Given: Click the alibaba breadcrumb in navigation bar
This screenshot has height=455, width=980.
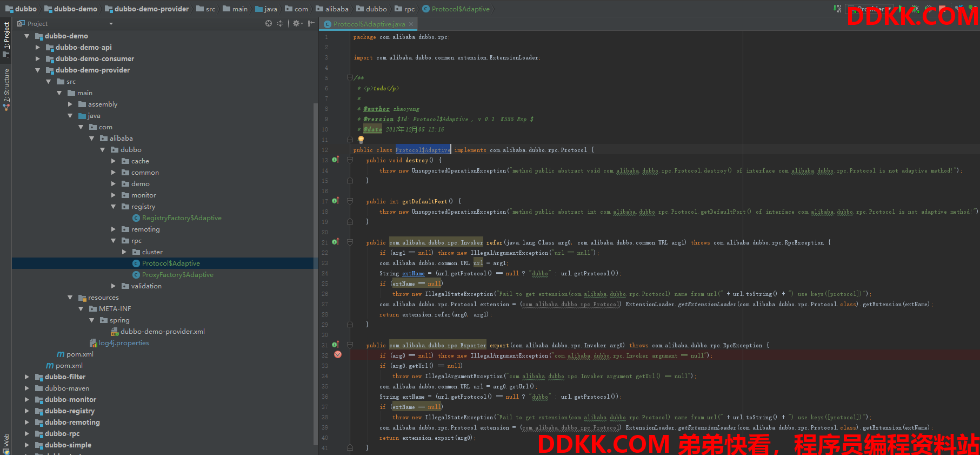Looking at the screenshot, I should pos(332,9).
